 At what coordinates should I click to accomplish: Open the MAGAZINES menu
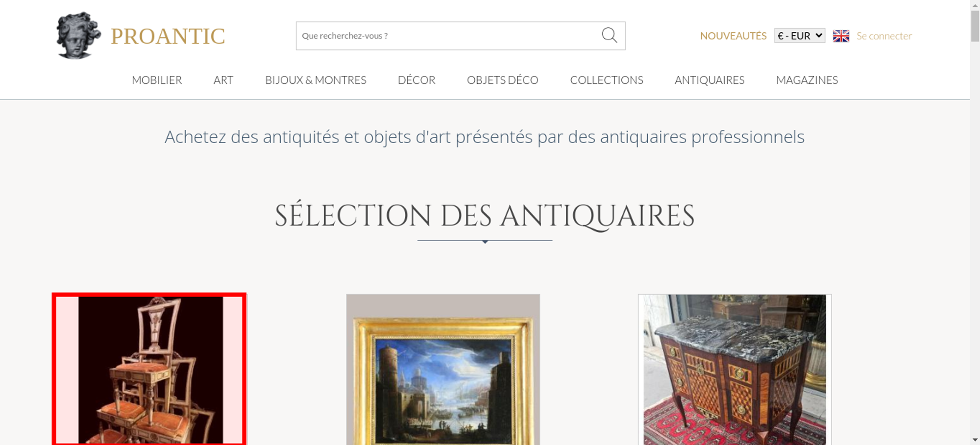pos(807,80)
